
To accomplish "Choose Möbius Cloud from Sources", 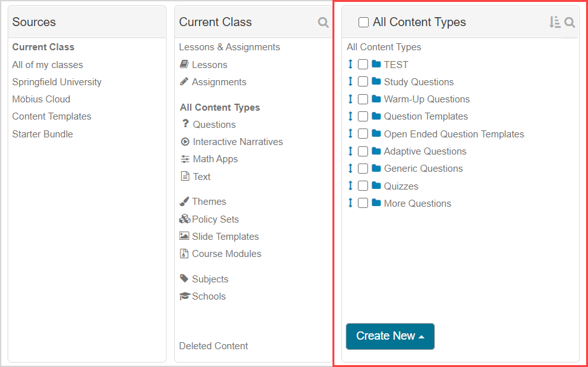I will 41,99.
